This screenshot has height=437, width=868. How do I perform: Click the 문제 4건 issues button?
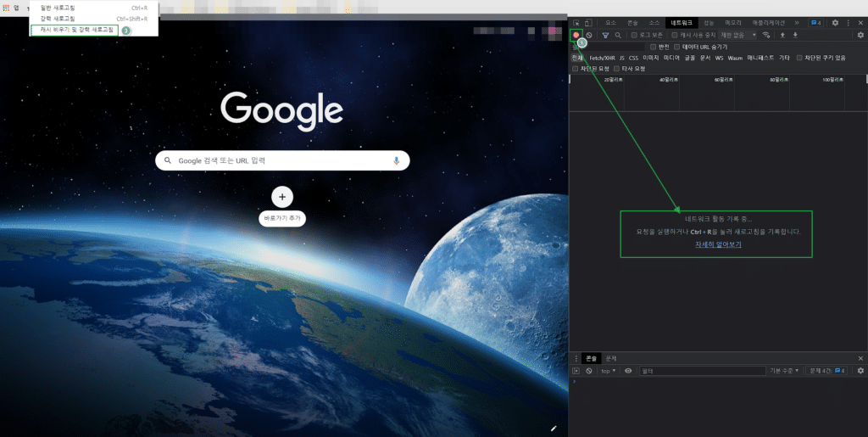[x=827, y=371]
